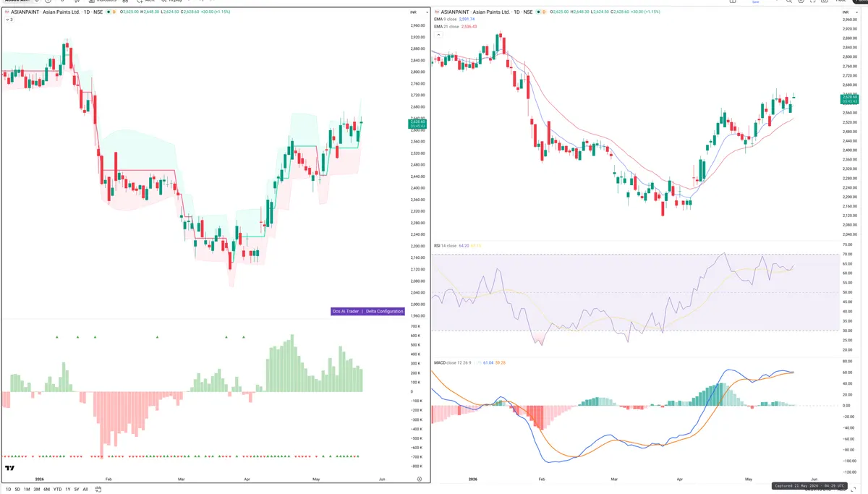Click current price label on left chart scale
This screenshot has height=494, width=868.
pos(417,124)
